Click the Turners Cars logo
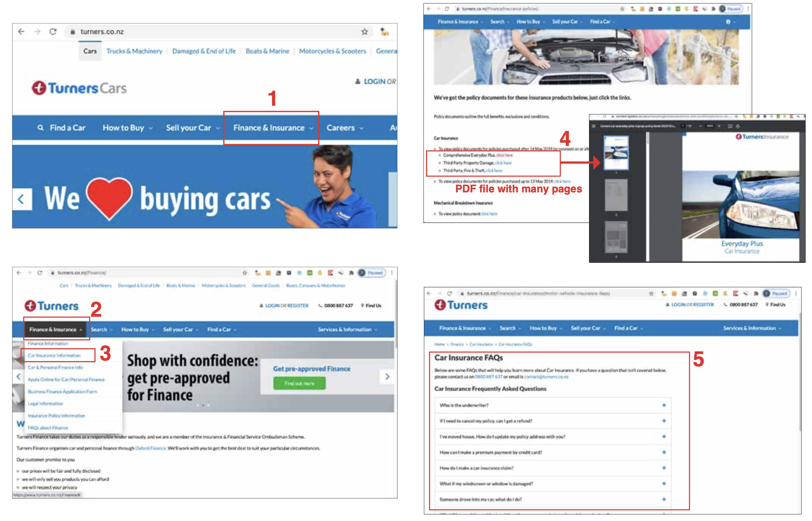Image resolution: width=812 pixels, height=521 pixels. point(79,88)
